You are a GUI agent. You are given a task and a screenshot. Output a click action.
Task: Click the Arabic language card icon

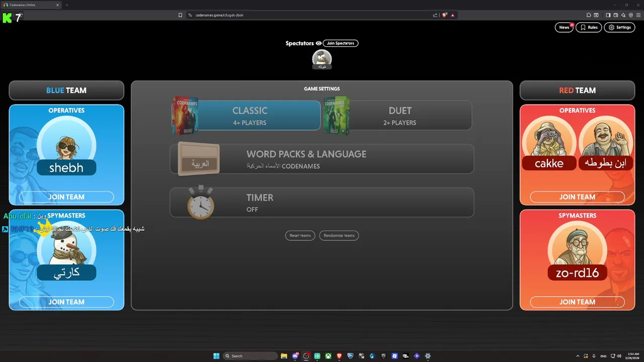(x=199, y=160)
